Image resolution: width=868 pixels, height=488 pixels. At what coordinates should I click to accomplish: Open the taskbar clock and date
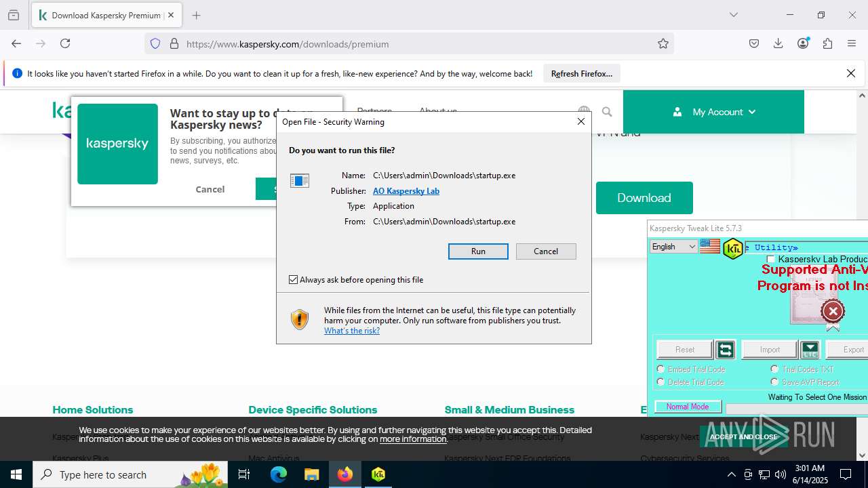[808, 474]
